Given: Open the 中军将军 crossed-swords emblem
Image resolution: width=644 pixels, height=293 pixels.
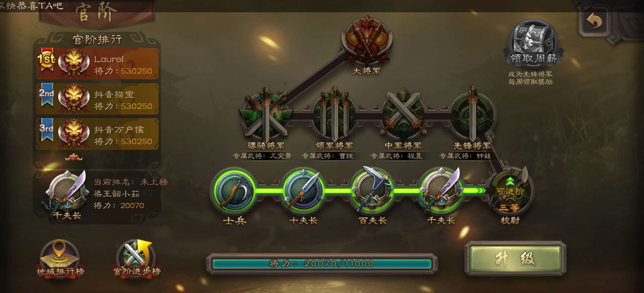Looking at the screenshot, I should tap(403, 115).
